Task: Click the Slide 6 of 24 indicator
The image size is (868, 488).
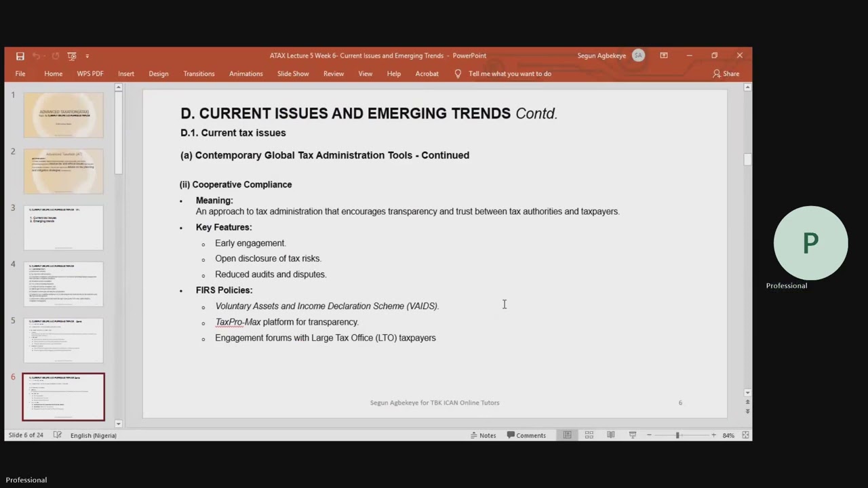Action: point(26,435)
